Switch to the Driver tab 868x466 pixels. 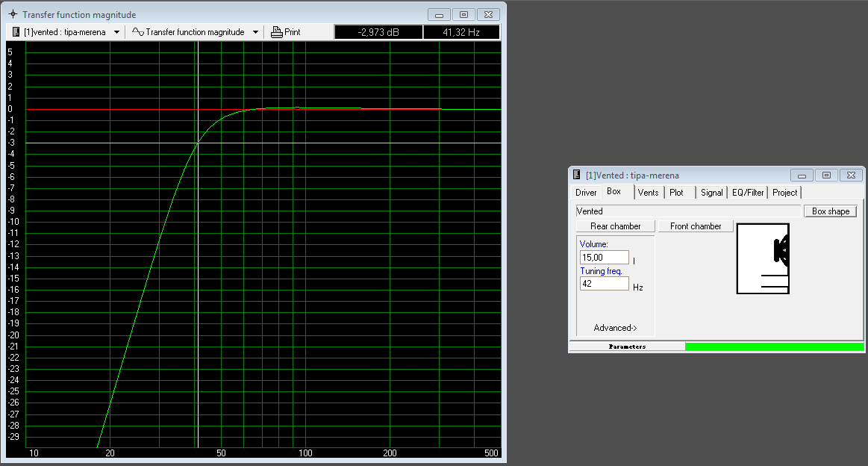[586, 192]
